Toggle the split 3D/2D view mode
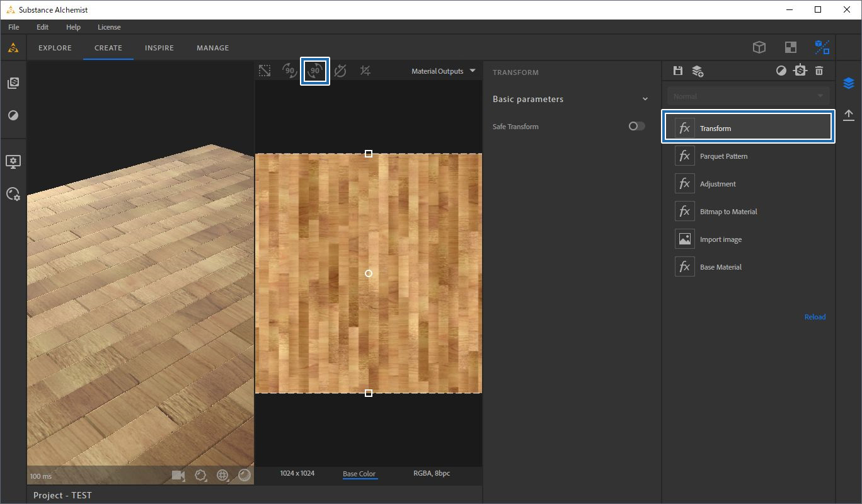 822,47
